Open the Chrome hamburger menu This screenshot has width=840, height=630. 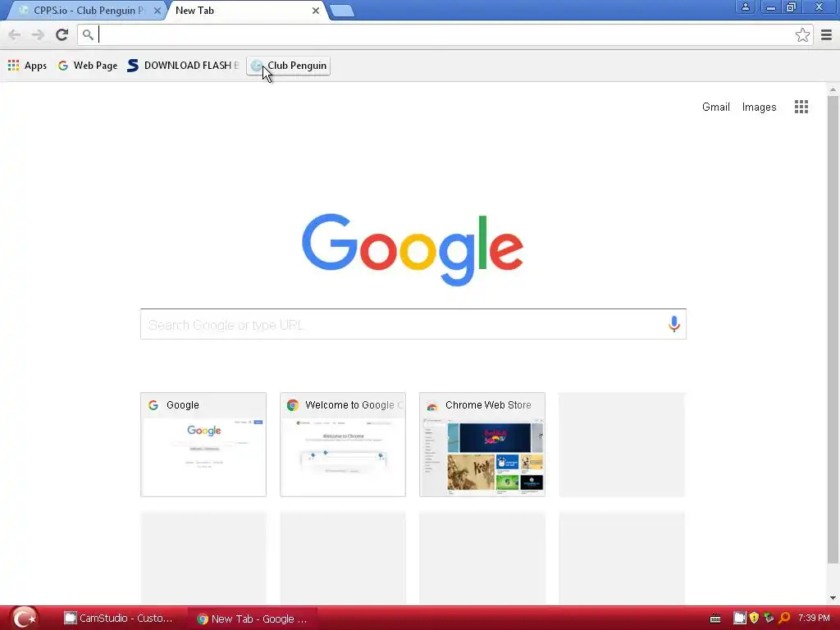(x=826, y=35)
